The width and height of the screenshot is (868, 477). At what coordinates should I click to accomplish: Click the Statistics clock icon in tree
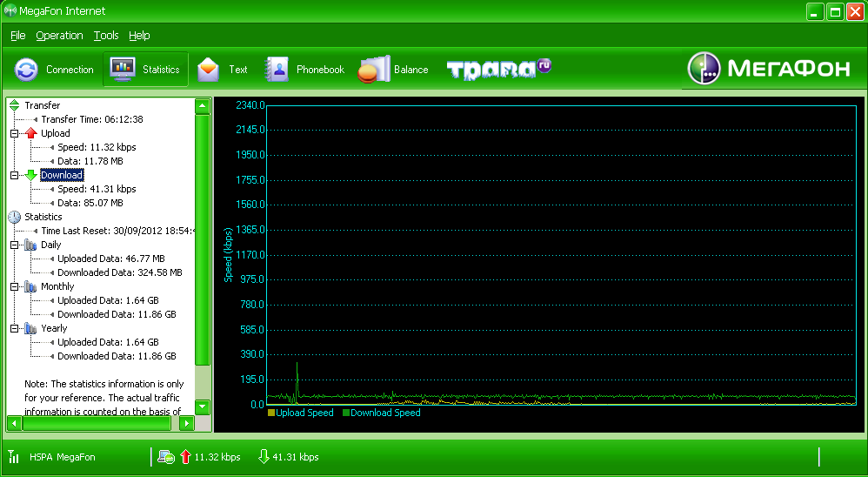(x=15, y=217)
